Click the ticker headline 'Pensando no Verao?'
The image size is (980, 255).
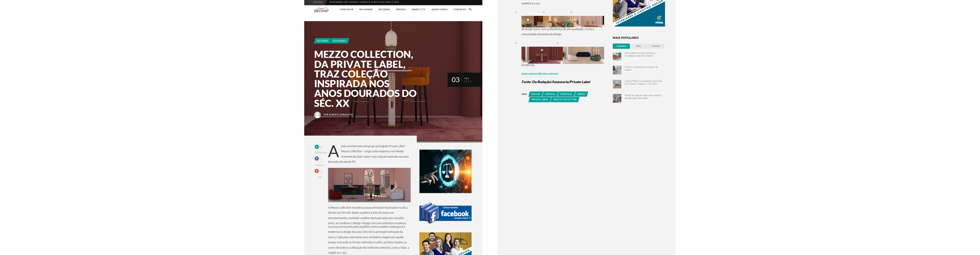365,2
